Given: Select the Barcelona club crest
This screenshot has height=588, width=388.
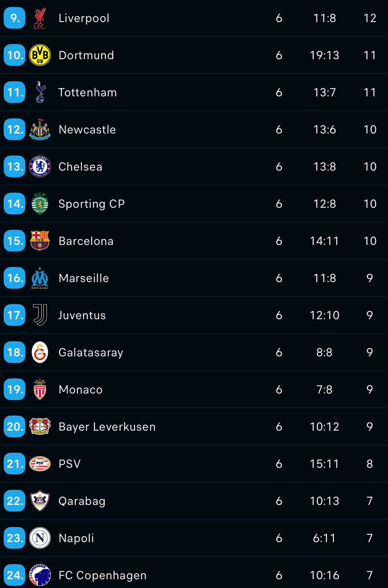Looking at the screenshot, I should pyautogui.click(x=40, y=241).
